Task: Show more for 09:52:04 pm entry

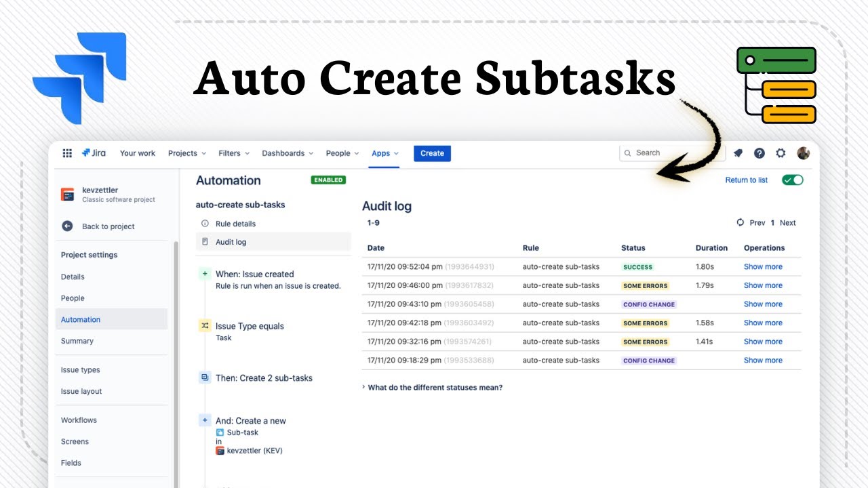Action: point(763,267)
